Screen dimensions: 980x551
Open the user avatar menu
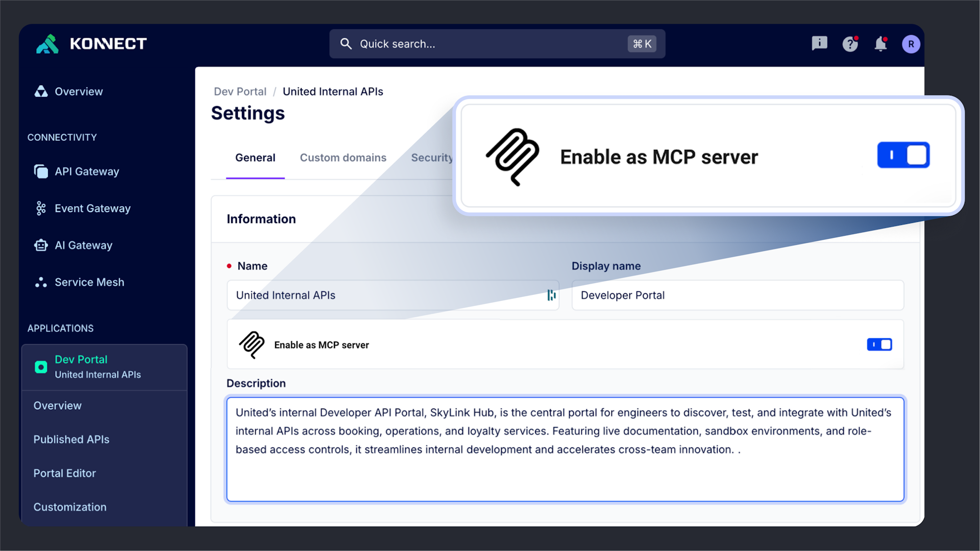[x=911, y=44]
